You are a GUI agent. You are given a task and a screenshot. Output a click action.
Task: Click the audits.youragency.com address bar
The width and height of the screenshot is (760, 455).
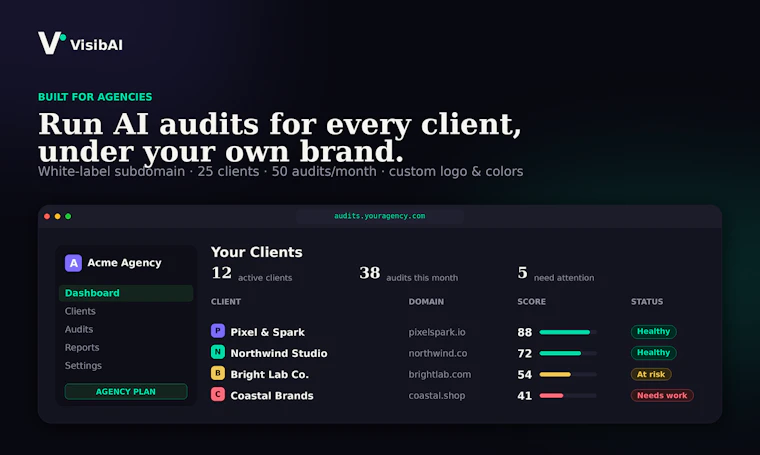pyautogui.click(x=380, y=216)
